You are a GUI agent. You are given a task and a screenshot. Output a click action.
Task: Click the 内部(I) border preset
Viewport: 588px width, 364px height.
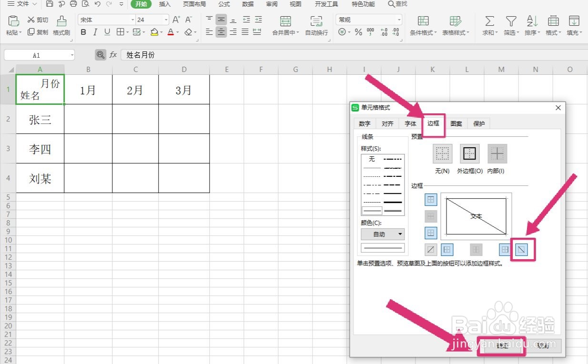pos(497,153)
